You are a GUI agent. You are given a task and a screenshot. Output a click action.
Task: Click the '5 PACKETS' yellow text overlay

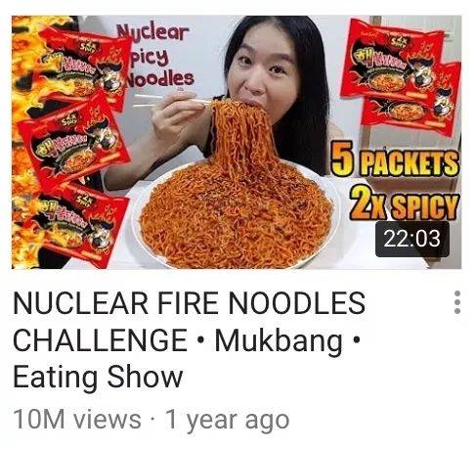pos(395,159)
